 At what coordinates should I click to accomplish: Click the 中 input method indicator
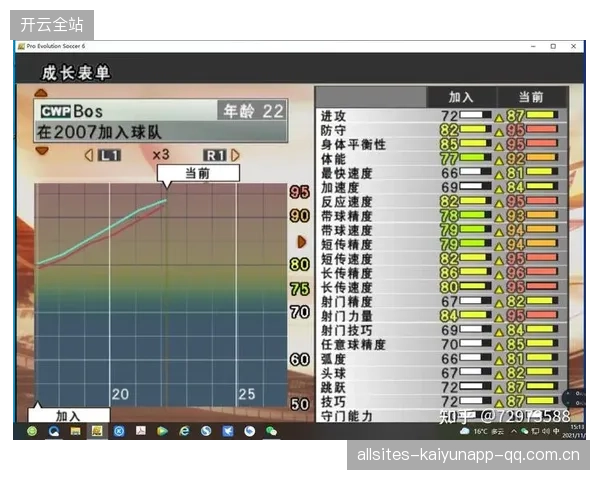click(x=556, y=431)
